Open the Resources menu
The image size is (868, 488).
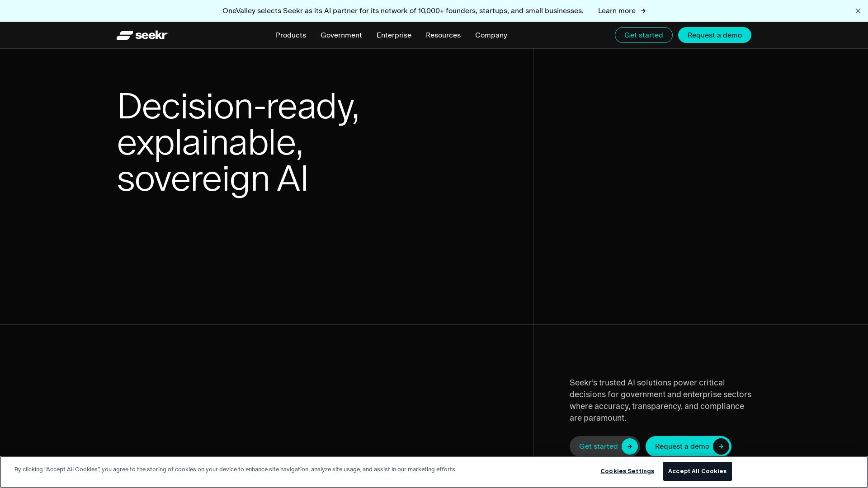(443, 35)
